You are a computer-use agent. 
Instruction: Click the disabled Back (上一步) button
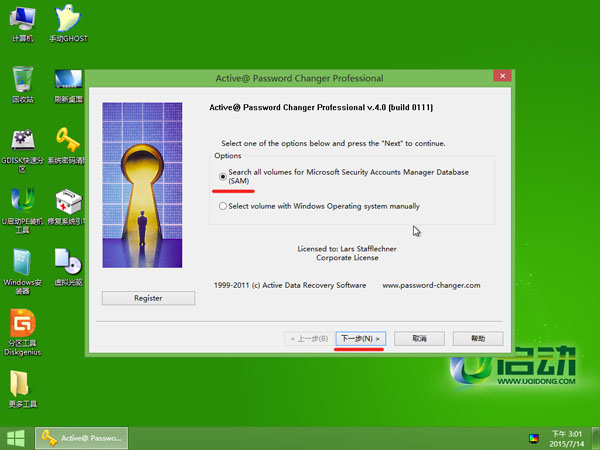click(309, 339)
